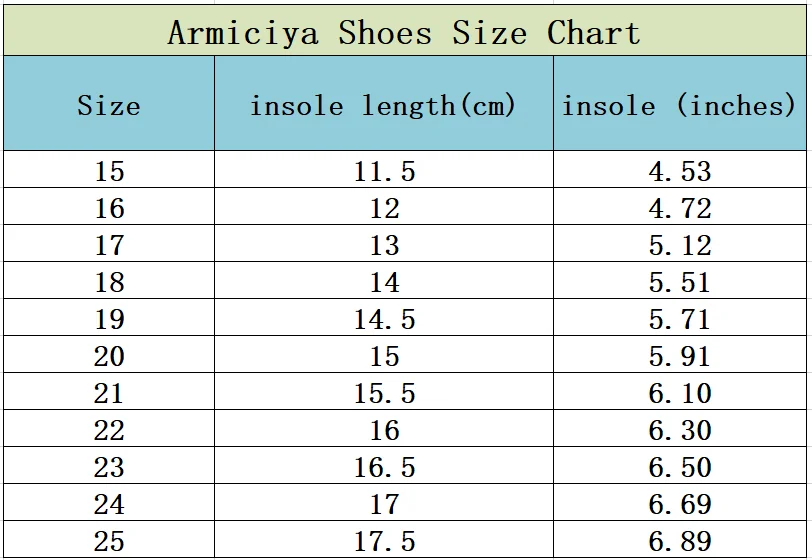The height and width of the screenshot is (560, 812).
Task: Select the 6.69 inches cell
Action: 680,504
